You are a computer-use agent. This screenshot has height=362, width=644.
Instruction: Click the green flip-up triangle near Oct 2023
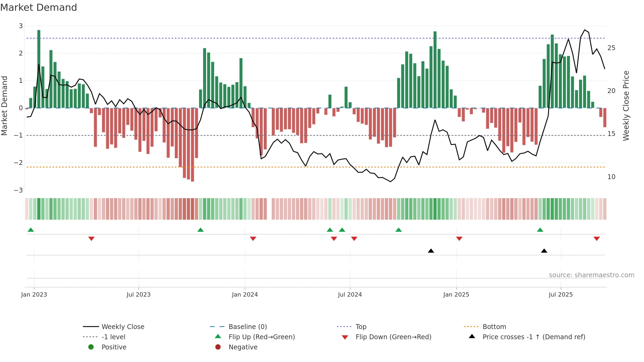point(200,230)
